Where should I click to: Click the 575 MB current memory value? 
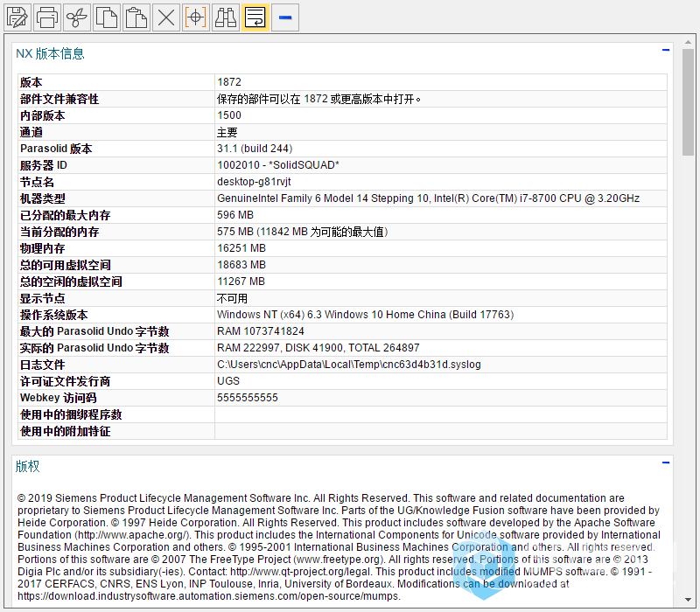pyautogui.click(x=302, y=232)
